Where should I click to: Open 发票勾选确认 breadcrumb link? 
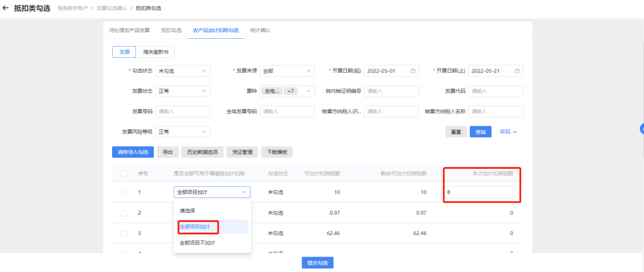click(112, 8)
